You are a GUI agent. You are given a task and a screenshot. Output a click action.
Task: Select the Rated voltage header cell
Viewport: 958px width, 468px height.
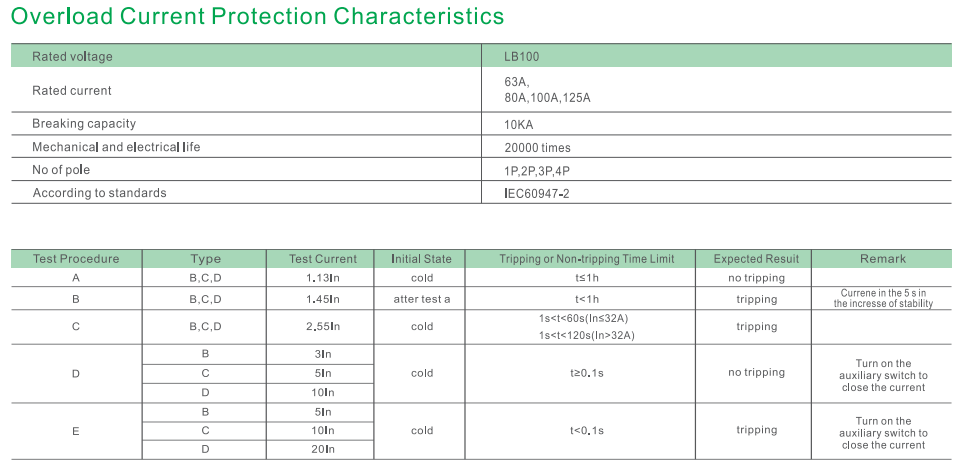[x=72, y=57]
